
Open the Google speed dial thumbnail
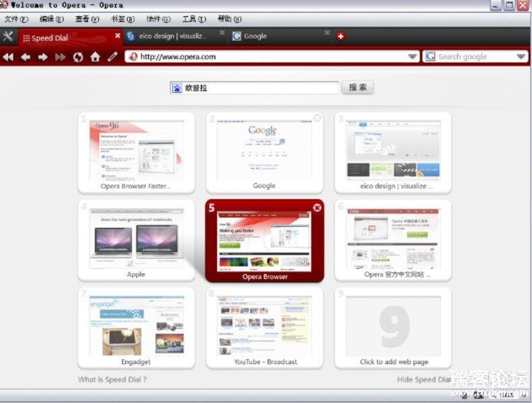(265, 153)
